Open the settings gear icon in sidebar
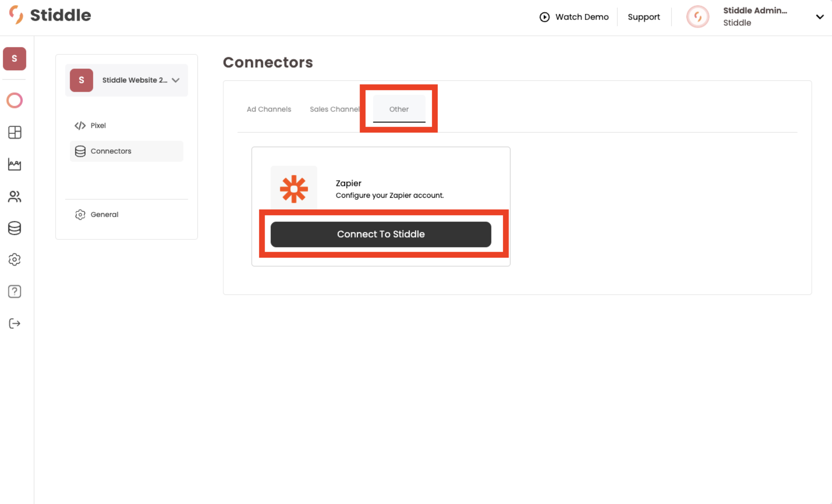The width and height of the screenshot is (832, 504). [x=15, y=260]
